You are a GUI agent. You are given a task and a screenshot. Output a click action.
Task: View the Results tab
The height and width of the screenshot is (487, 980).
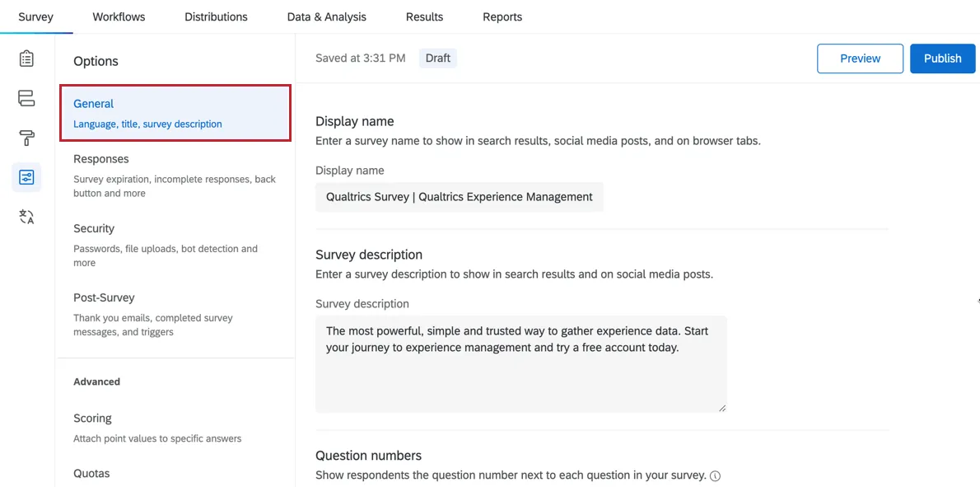424,16
